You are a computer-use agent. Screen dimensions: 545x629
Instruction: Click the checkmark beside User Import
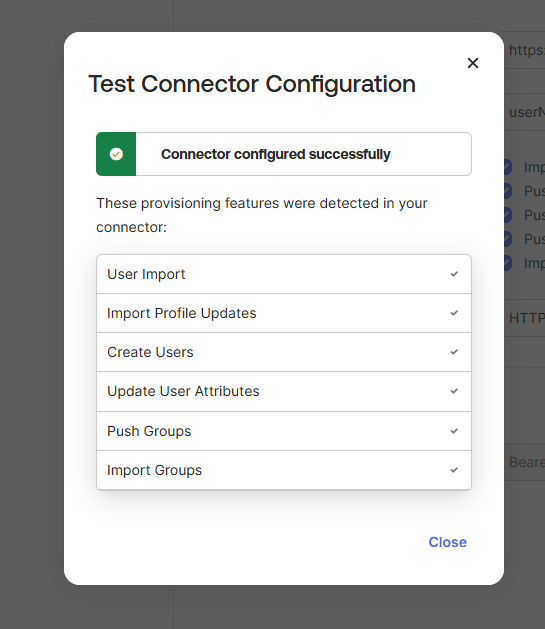tap(454, 274)
